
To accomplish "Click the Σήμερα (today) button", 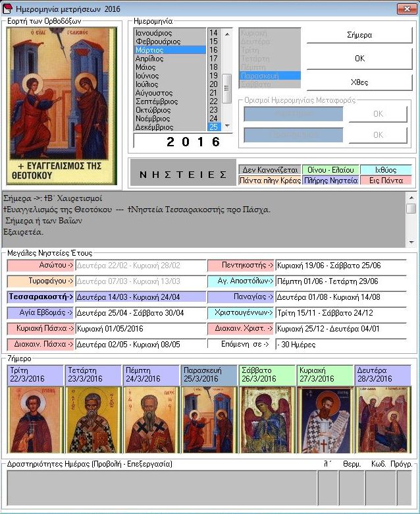I will click(359, 35).
